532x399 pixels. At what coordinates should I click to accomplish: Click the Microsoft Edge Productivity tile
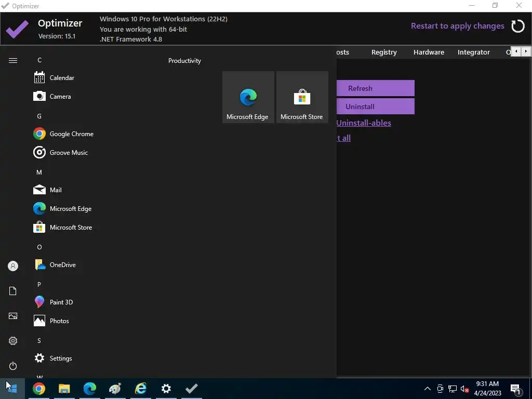pyautogui.click(x=248, y=97)
